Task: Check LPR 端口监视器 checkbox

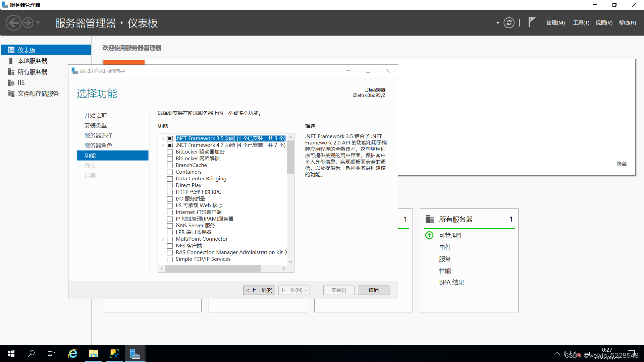Action: pos(170,233)
